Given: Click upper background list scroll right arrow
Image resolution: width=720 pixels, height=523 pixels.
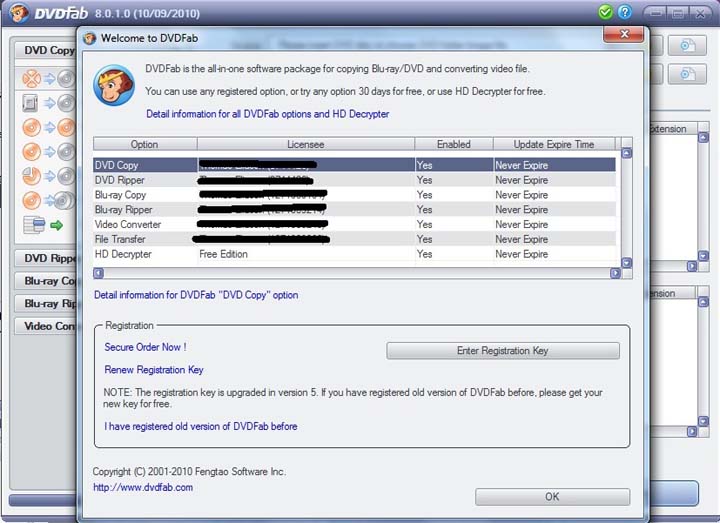Looking at the screenshot, I should (692, 266).
